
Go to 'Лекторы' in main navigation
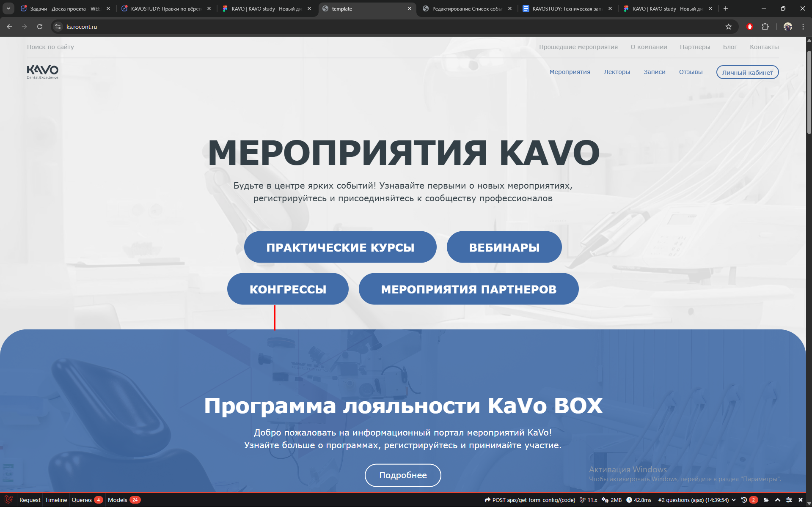point(617,72)
